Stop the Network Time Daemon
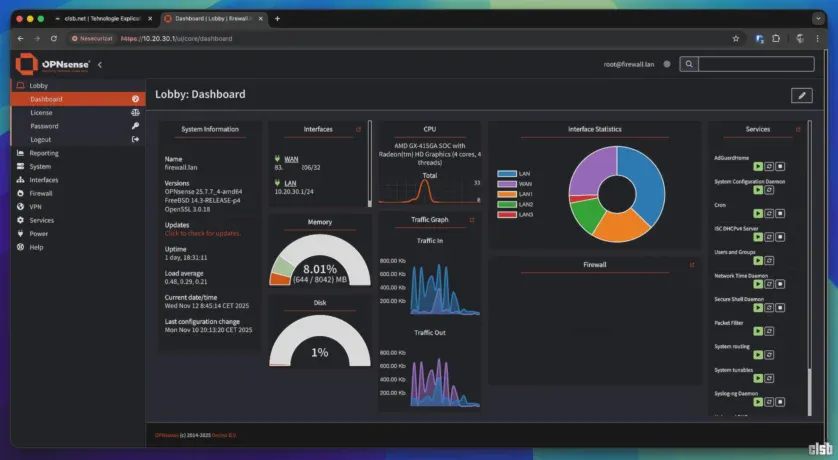This screenshot has width=838, height=460. coord(780,284)
